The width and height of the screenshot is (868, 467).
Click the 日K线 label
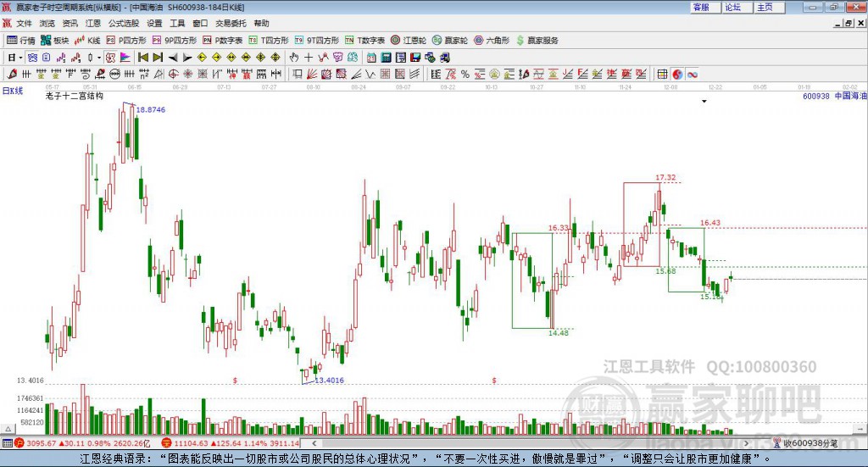coord(13,91)
